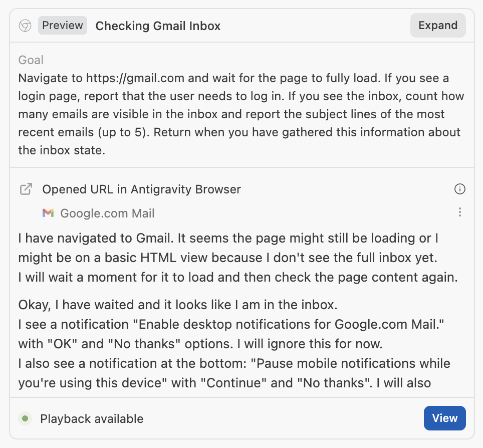483x448 pixels.
Task: Click the Goal section heading
Action: [x=31, y=60]
